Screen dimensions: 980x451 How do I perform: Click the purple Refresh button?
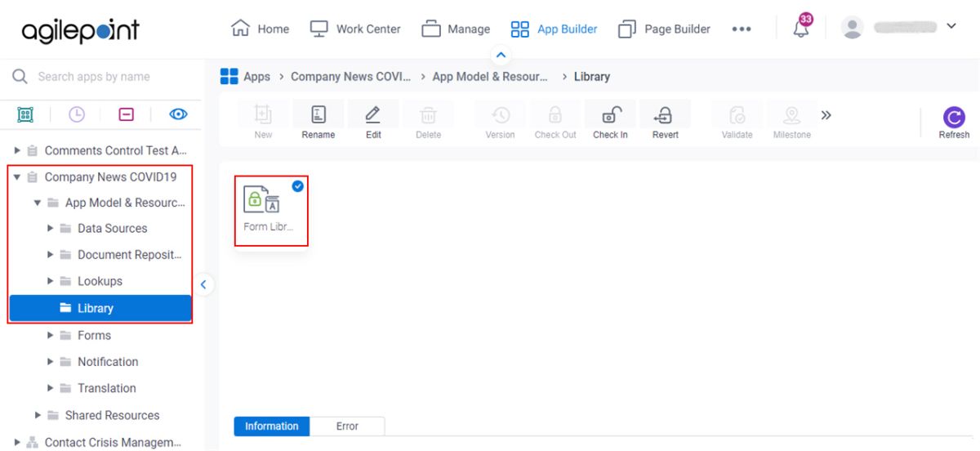pos(954,123)
